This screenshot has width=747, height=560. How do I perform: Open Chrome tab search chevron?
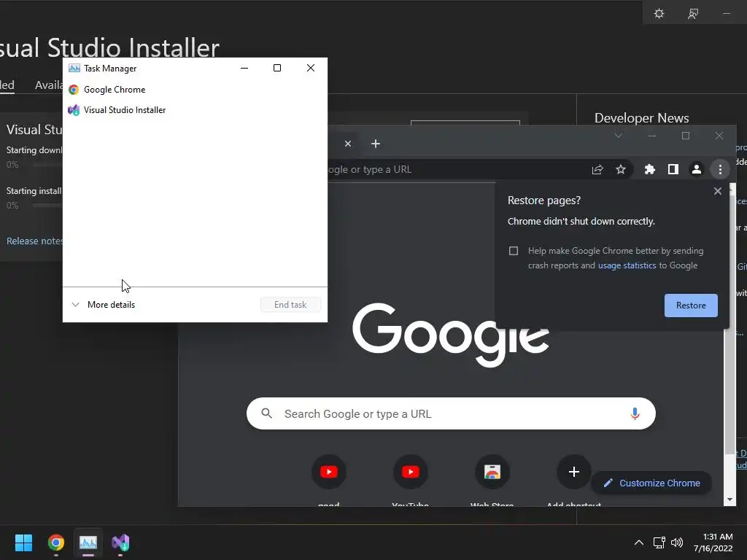[619, 136]
